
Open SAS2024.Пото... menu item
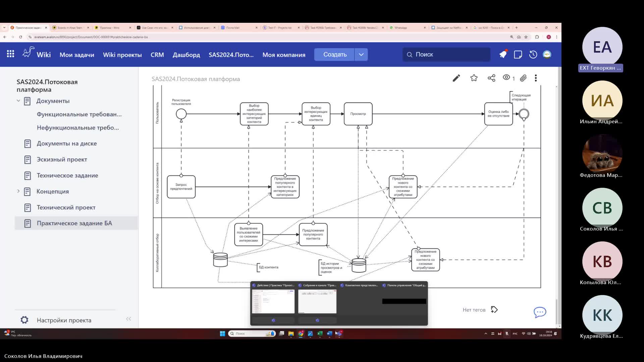231,55
